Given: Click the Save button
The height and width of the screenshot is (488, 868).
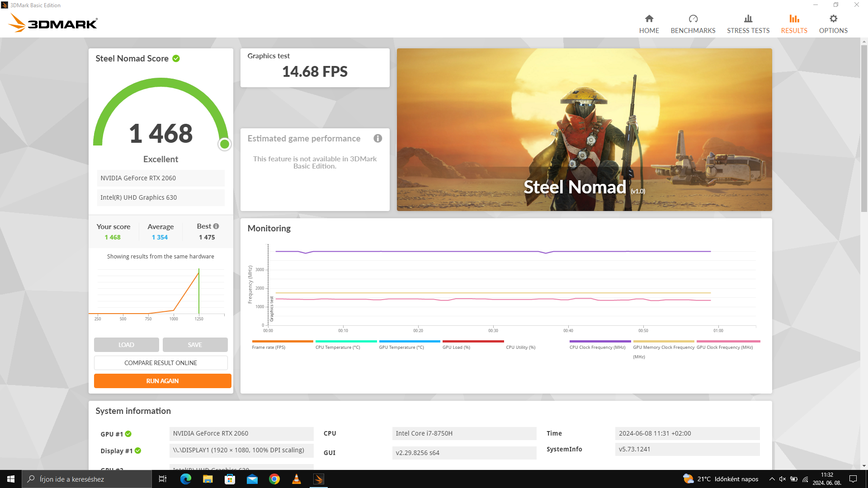Looking at the screenshot, I should tap(195, 345).
